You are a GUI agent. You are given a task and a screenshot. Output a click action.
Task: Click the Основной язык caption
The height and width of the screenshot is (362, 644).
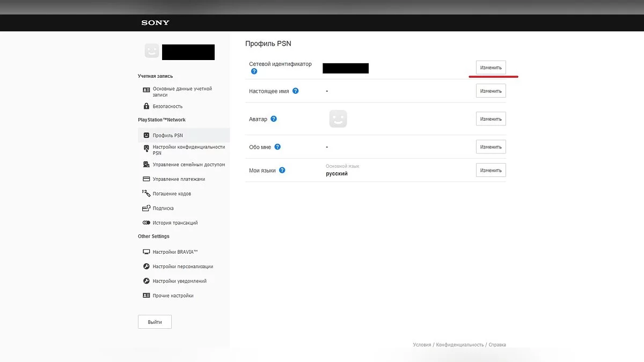click(342, 166)
